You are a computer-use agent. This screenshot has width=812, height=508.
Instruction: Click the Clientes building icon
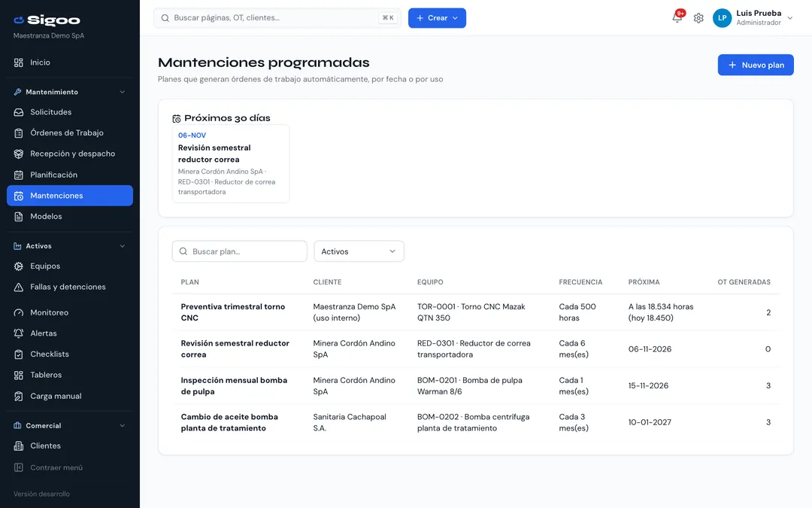click(19, 446)
